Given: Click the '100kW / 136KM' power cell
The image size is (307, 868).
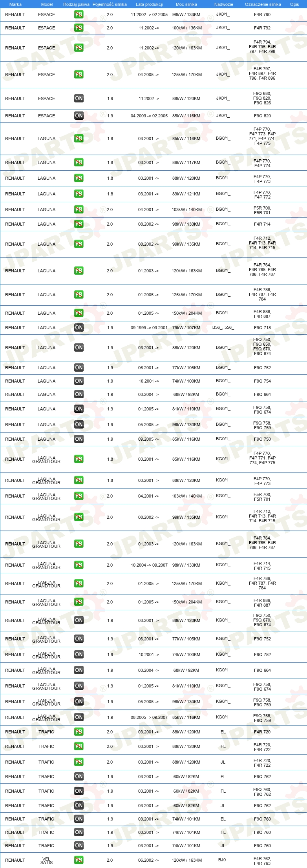Looking at the screenshot, I should 187,28.
